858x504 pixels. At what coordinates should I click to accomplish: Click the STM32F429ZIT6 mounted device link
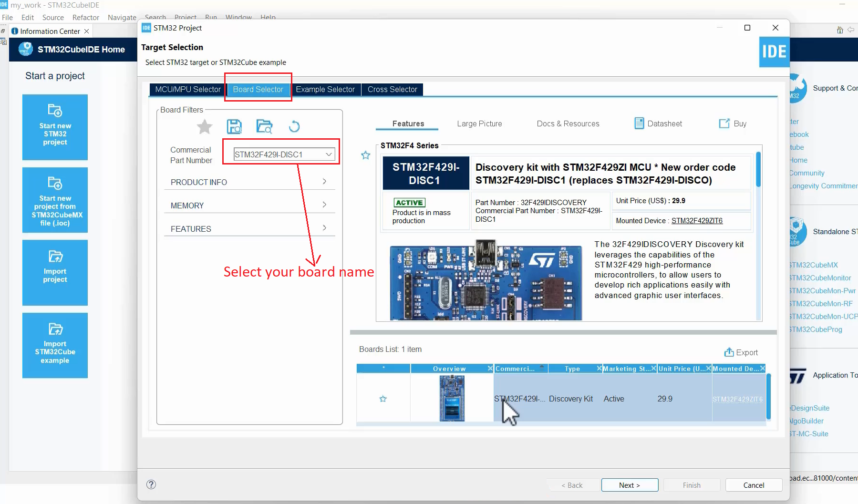[x=697, y=221]
